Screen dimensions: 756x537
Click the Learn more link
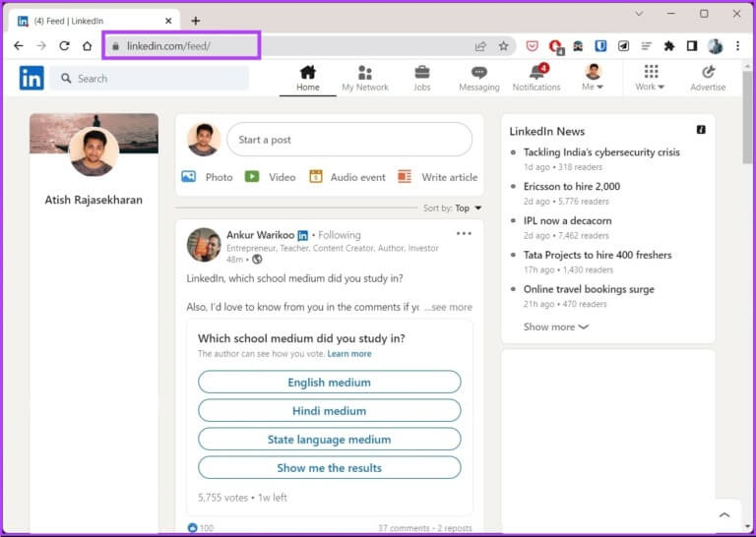pos(349,353)
